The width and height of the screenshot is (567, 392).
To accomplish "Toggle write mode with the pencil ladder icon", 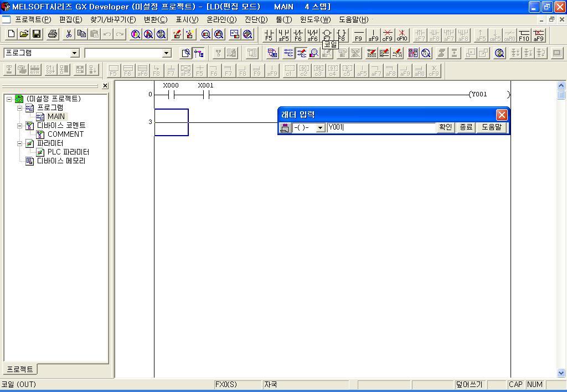I will 301,53.
